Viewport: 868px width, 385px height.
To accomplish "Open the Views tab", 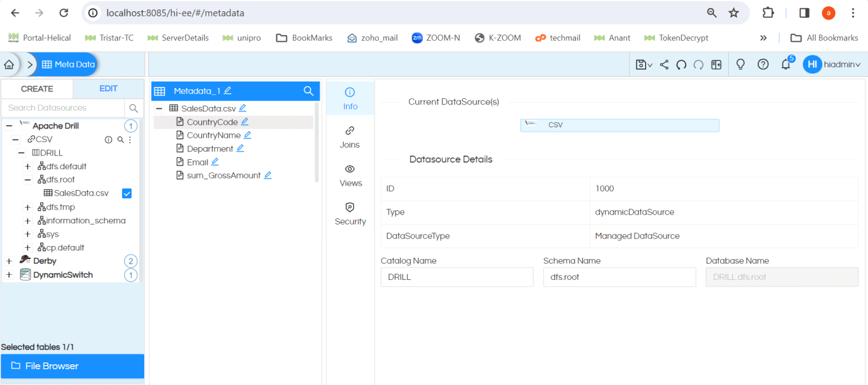I will [351, 176].
